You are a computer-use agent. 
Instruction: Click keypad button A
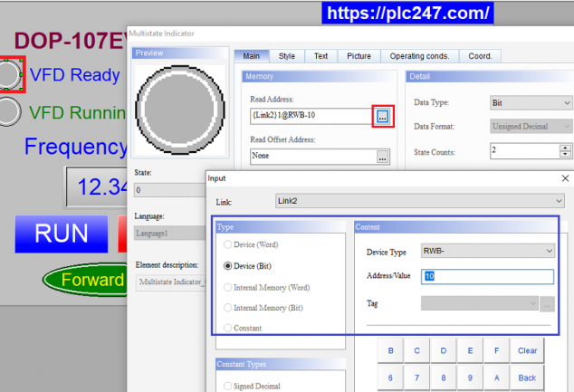pos(496,378)
